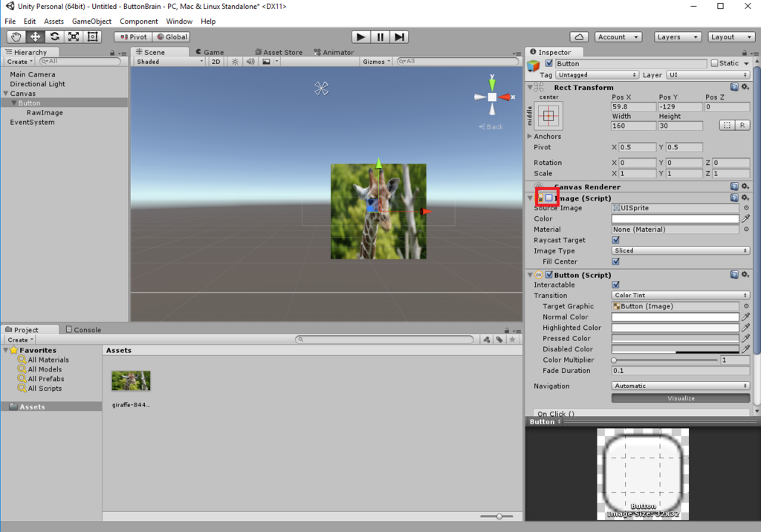Open the cloud services icon
The height and width of the screenshot is (532, 761).
(579, 37)
